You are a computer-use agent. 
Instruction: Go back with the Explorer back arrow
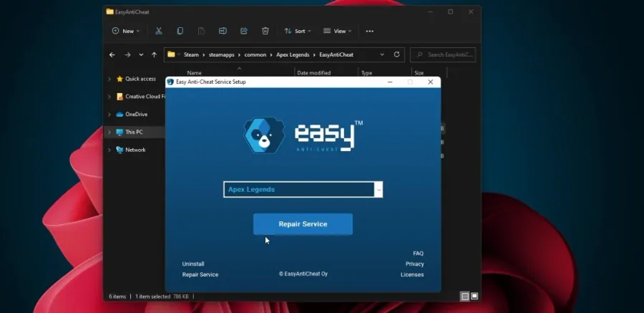[112, 54]
